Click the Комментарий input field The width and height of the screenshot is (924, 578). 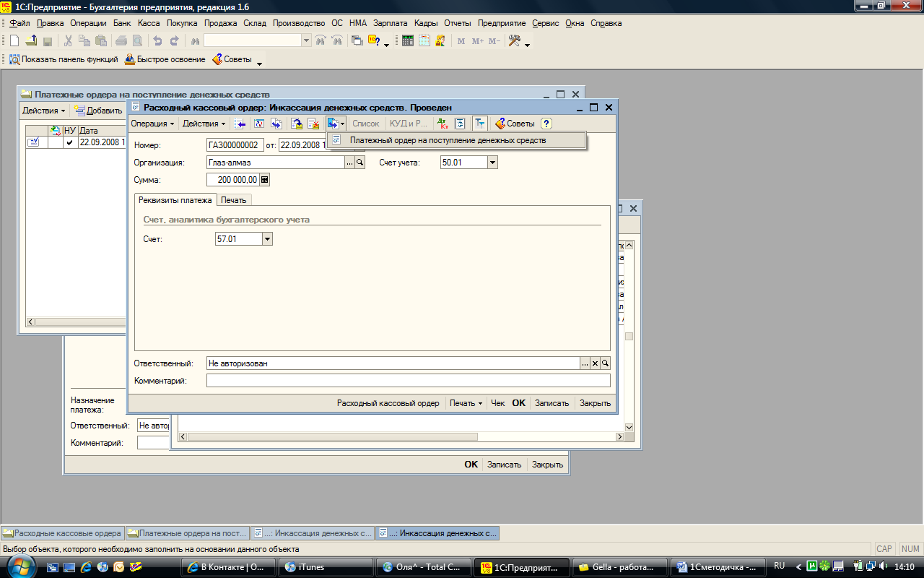click(409, 381)
